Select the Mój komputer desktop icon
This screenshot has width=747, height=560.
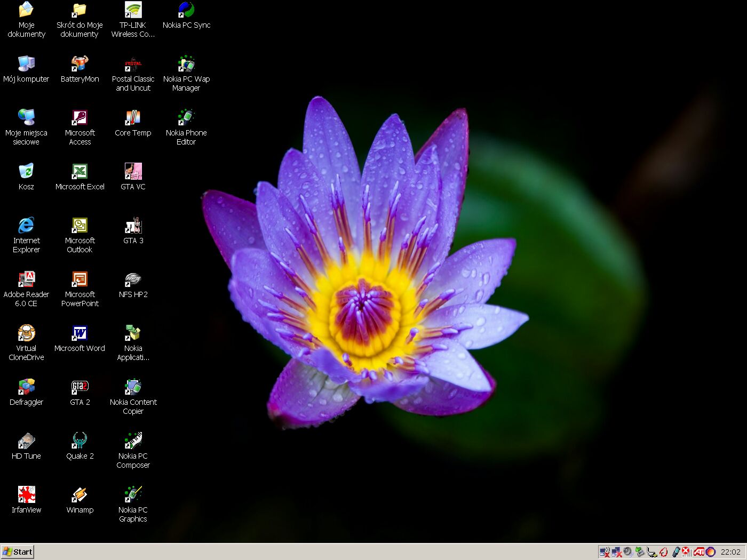click(26, 63)
